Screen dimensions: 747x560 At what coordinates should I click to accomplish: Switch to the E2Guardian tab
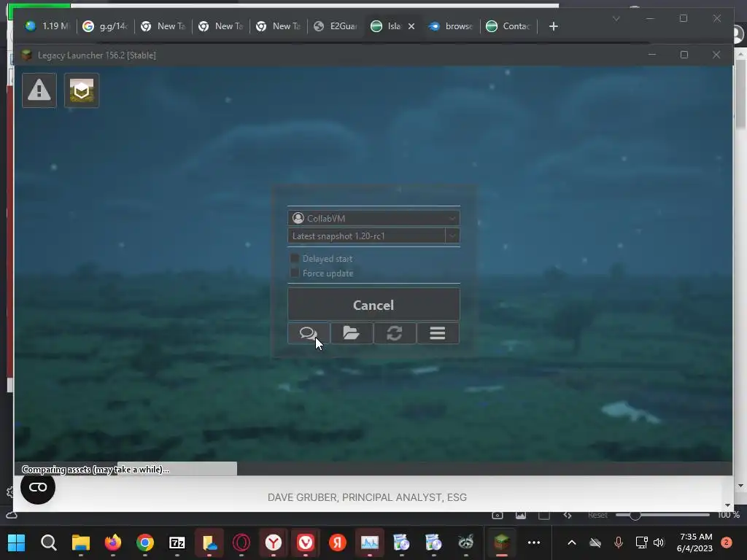click(336, 26)
